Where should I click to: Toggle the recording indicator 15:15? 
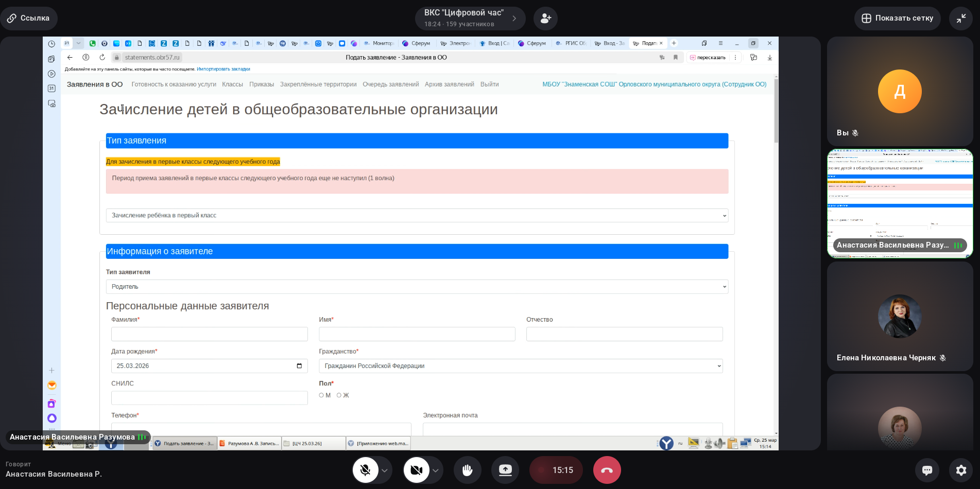point(556,470)
